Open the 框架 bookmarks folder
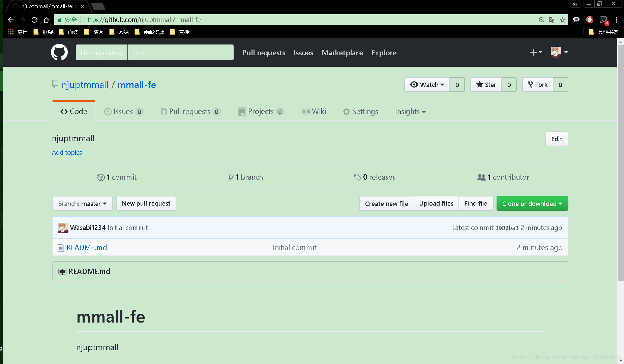Image resolution: width=624 pixels, height=364 pixels. click(43, 32)
